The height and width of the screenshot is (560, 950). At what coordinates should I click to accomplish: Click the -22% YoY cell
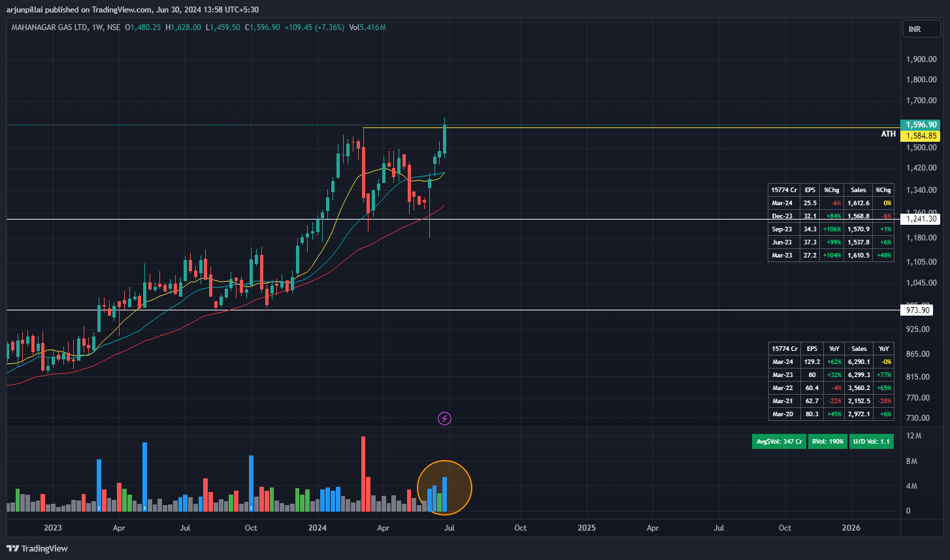click(834, 401)
